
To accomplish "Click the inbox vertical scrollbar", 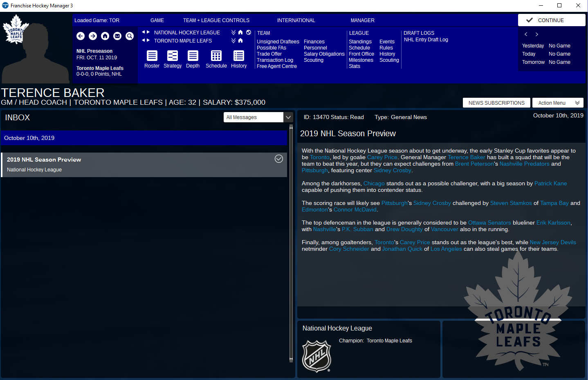I will pyautogui.click(x=291, y=244).
